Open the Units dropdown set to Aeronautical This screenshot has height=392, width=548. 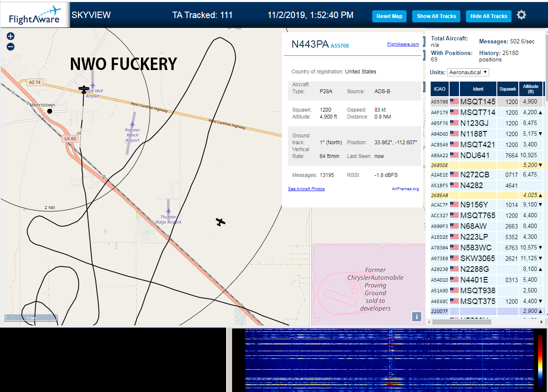468,72
